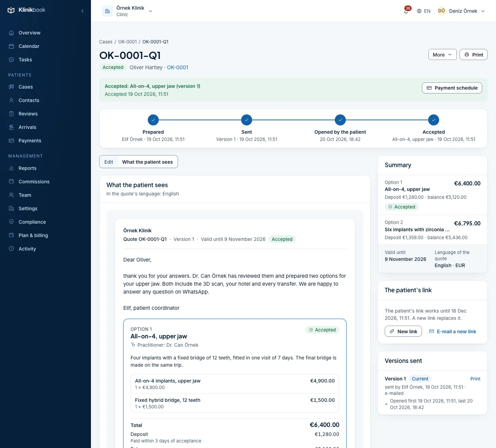Click the Compliance shield icon
The height and width of the screenshot is (448, 496).
(11, 222)
